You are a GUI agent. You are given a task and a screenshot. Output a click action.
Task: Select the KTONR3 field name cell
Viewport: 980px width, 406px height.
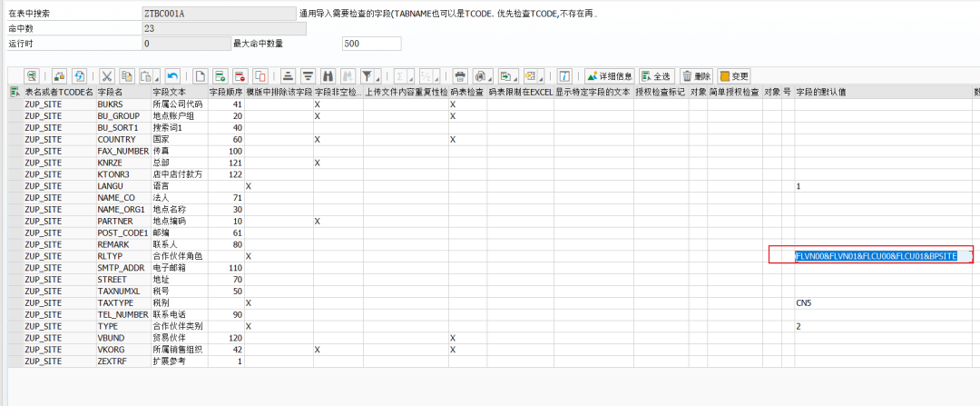point(123,173)
